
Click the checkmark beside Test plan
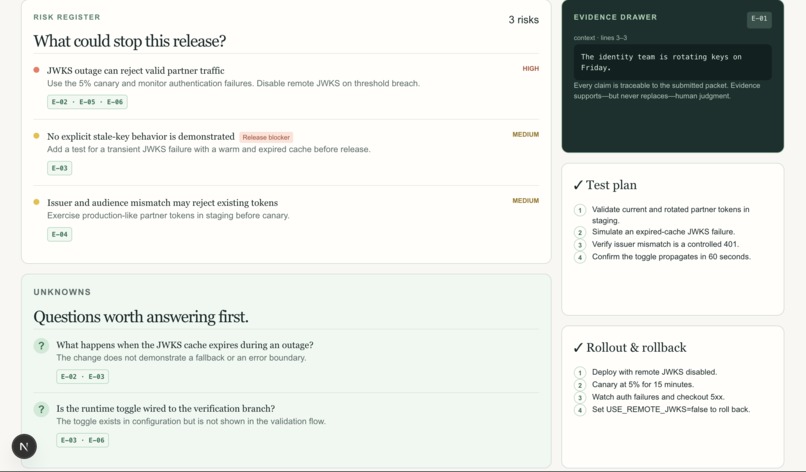(x=578, y=185)
